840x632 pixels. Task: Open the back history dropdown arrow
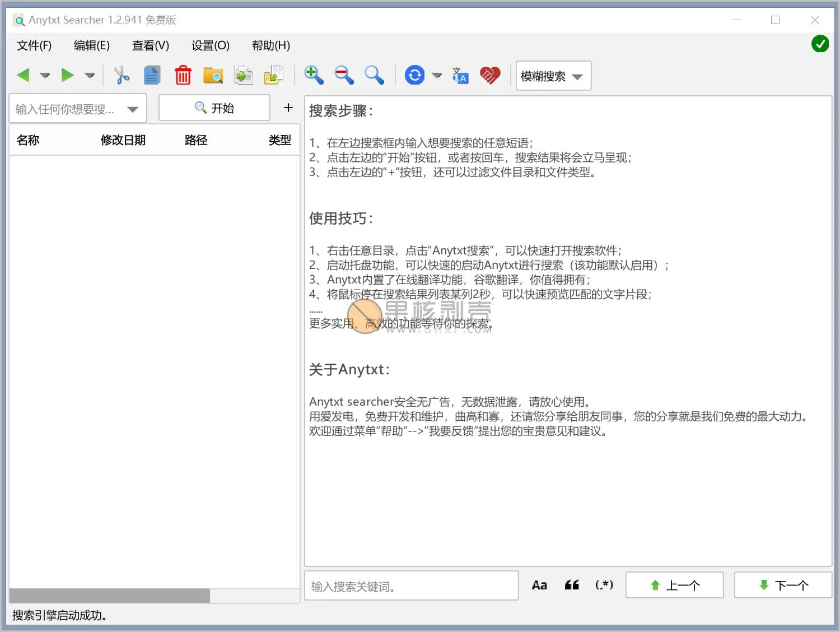tap(45, 75)
